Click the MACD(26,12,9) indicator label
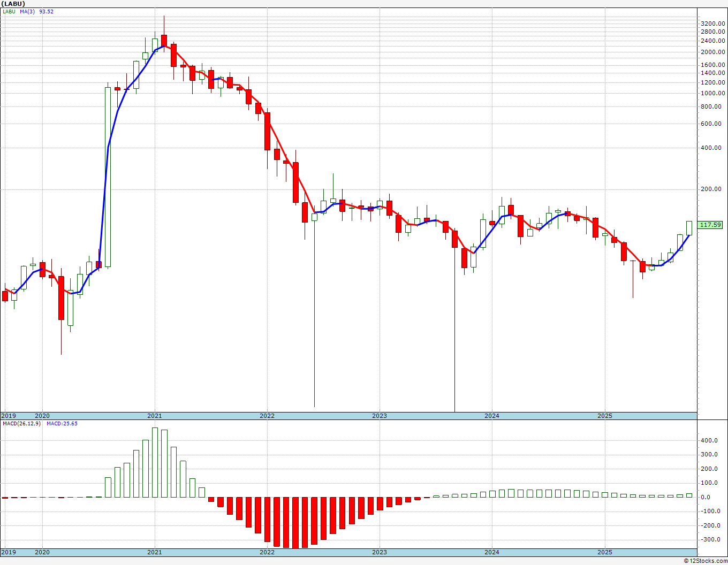 [21, 424]
